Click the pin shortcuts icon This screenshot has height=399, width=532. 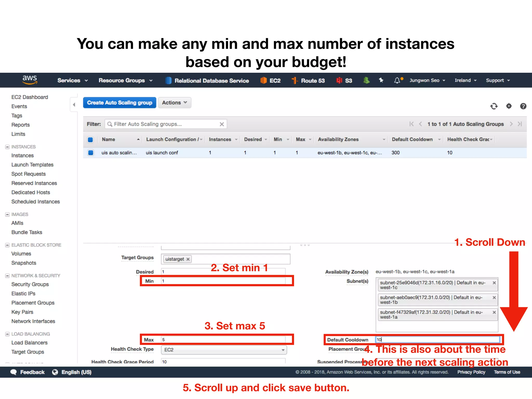coord(381,80)
